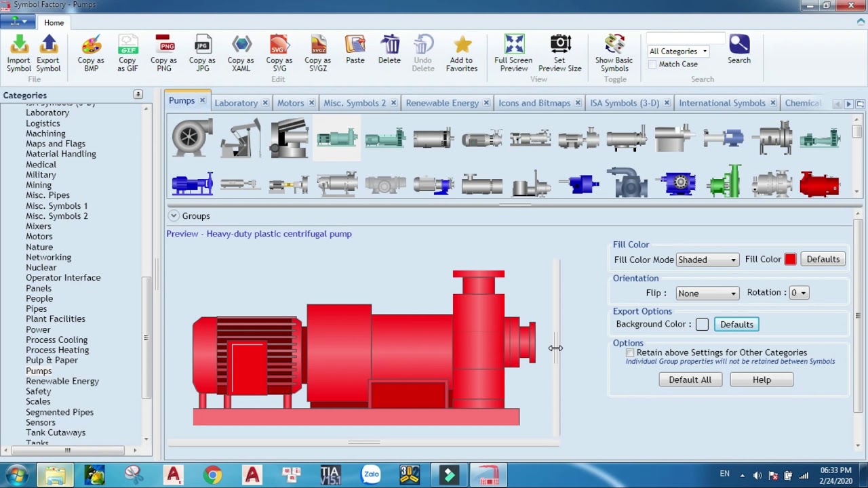868x488 pixels.
Task: Select Networking category
Action: click(48, 258)
